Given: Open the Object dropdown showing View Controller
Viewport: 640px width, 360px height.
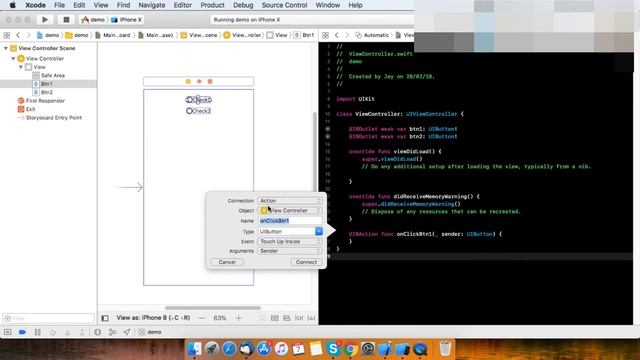Looking at the screenshot, I should pyautogui.click(x=290, y=211).
